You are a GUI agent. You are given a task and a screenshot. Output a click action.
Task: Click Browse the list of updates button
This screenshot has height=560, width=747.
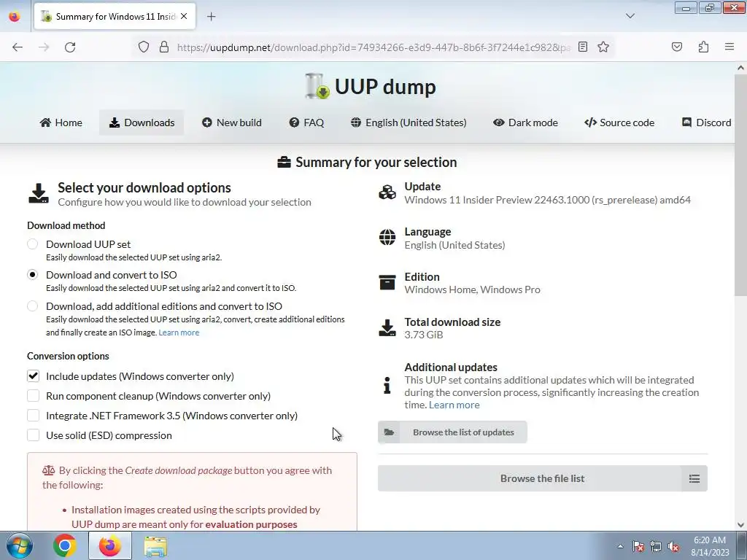(x=452, y=432)
